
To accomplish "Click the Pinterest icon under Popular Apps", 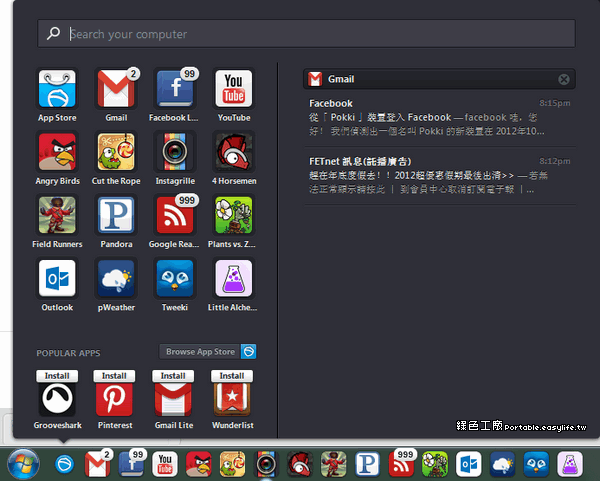I will coord(114,399).
